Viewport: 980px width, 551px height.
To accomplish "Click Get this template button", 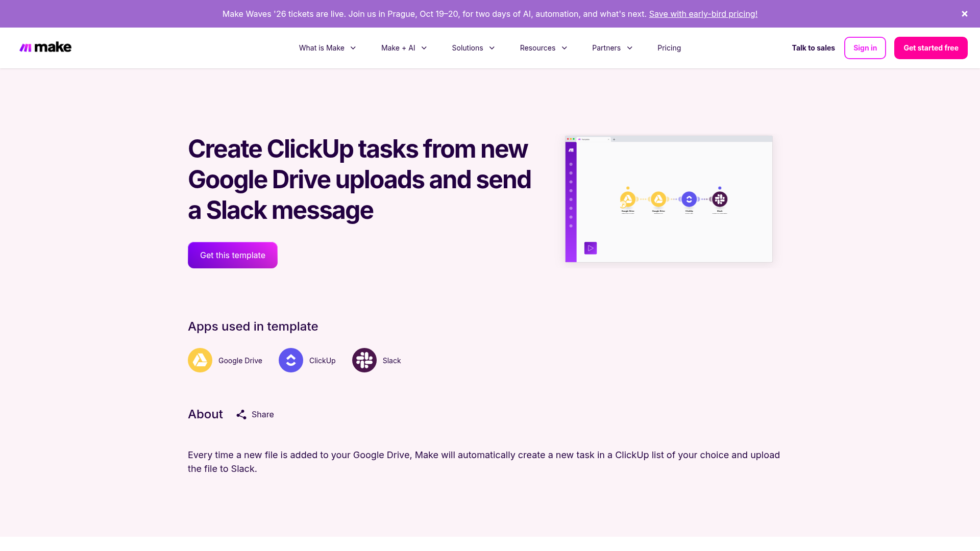I will 233,255.
